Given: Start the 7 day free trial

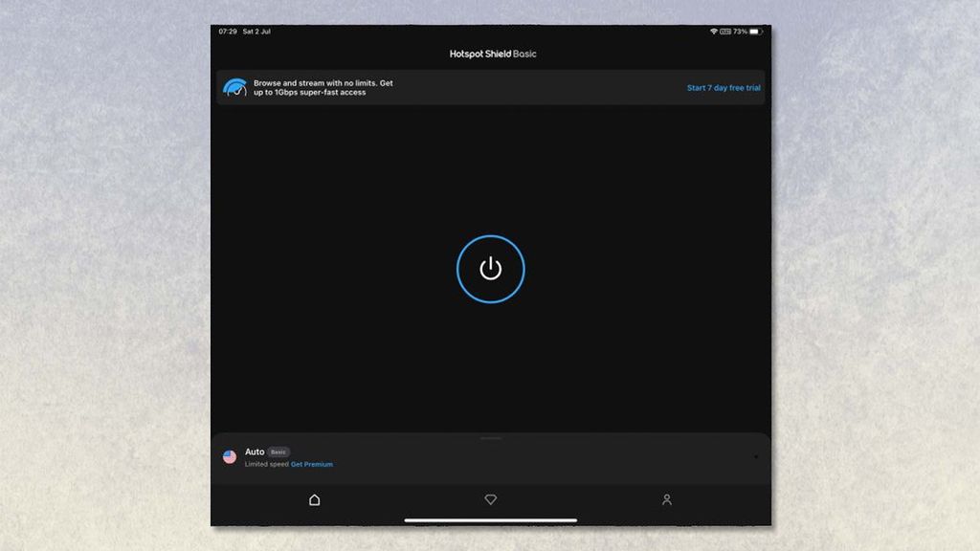Looking at the screenshot, I should (x=723, y=87).
